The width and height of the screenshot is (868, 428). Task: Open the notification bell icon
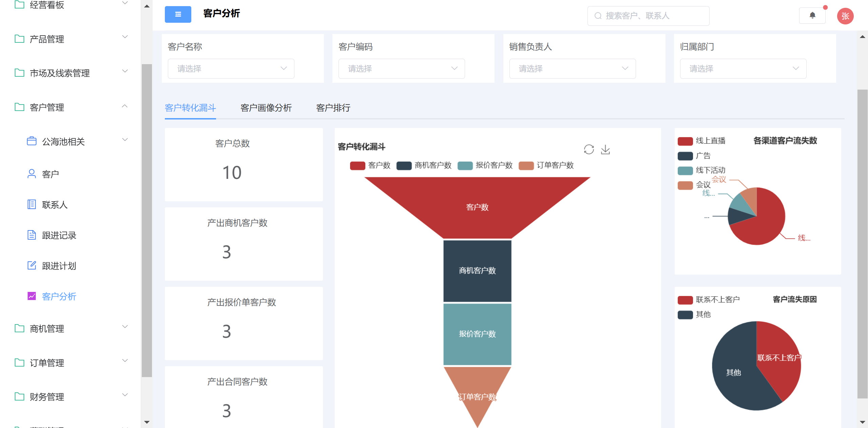pos(812,15)
